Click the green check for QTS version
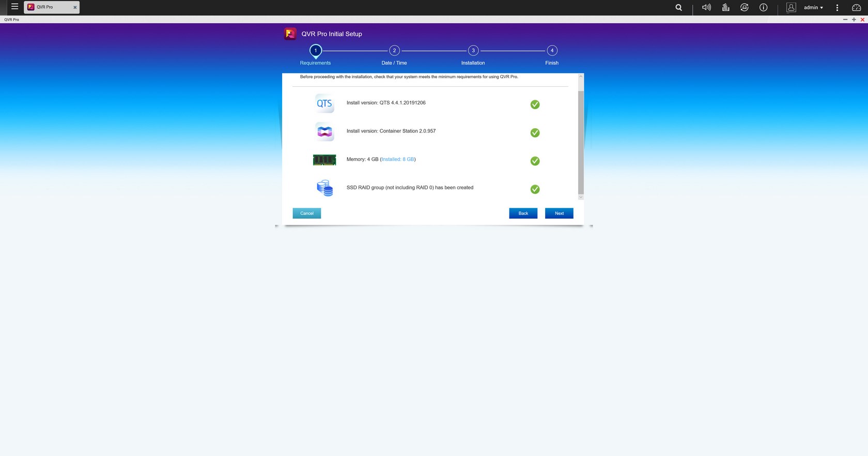 (x=535, y=104)
